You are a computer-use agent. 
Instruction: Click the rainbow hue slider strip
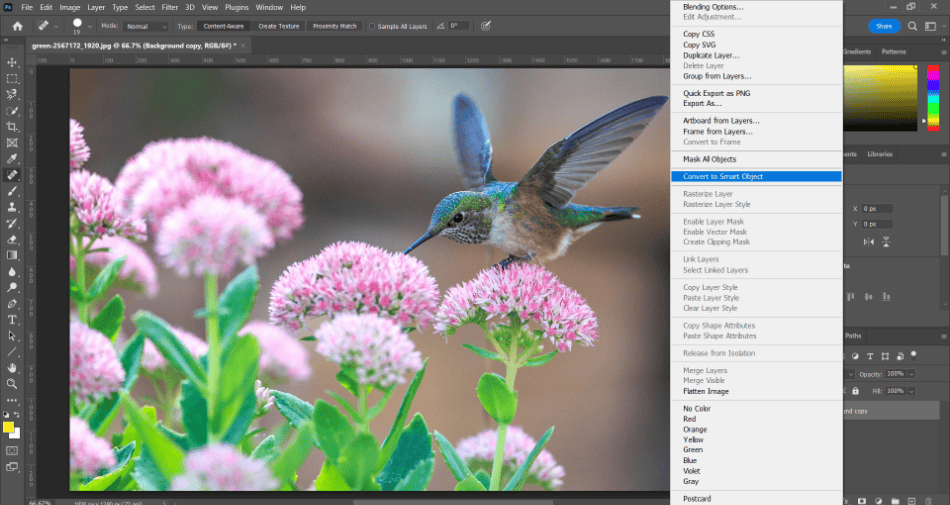933,97
